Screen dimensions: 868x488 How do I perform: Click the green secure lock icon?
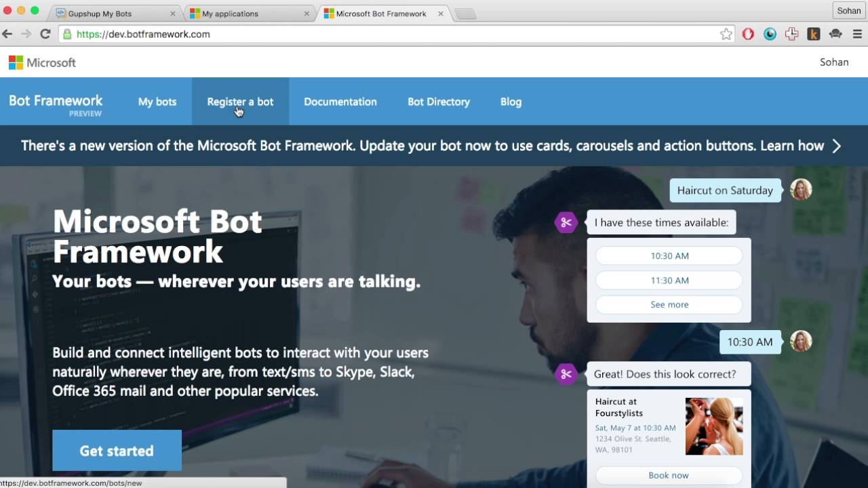(x=66, y=34)
